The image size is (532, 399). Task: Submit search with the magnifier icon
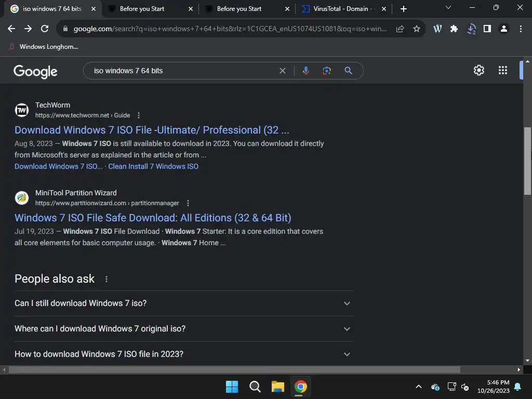point(348,71)
